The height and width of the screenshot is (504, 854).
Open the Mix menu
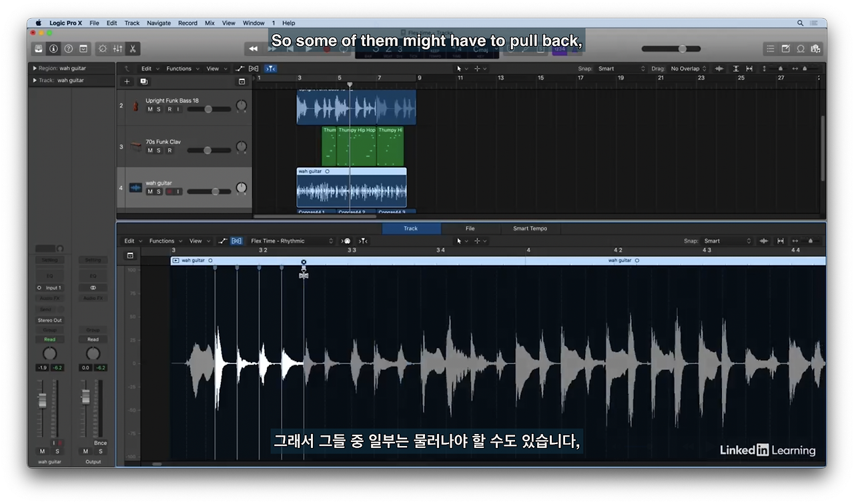209,23
